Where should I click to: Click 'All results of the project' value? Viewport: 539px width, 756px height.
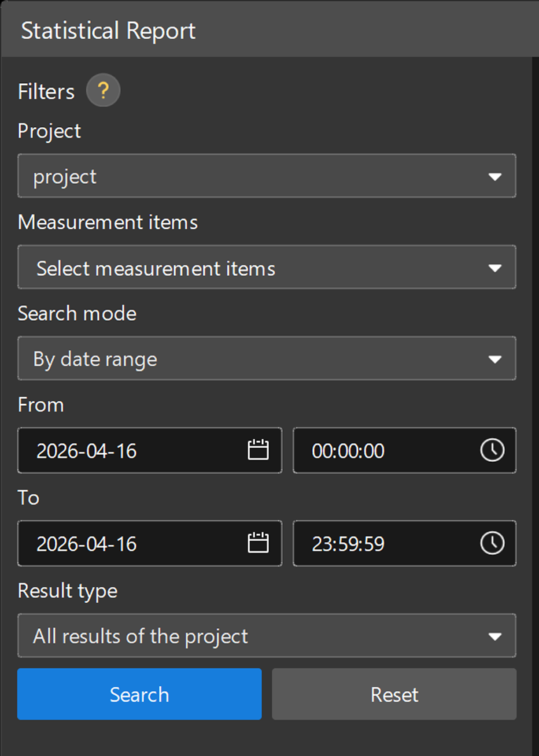(x=140, y=637)
